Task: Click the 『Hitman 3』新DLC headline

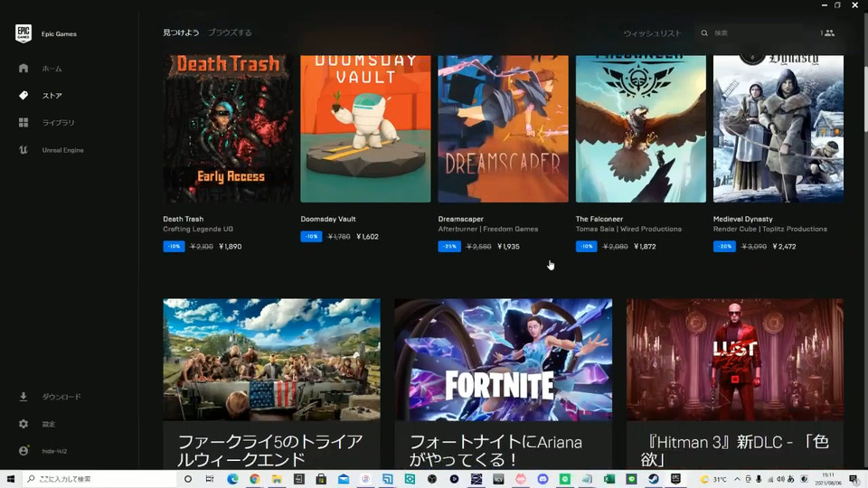Action: (734, 450)
